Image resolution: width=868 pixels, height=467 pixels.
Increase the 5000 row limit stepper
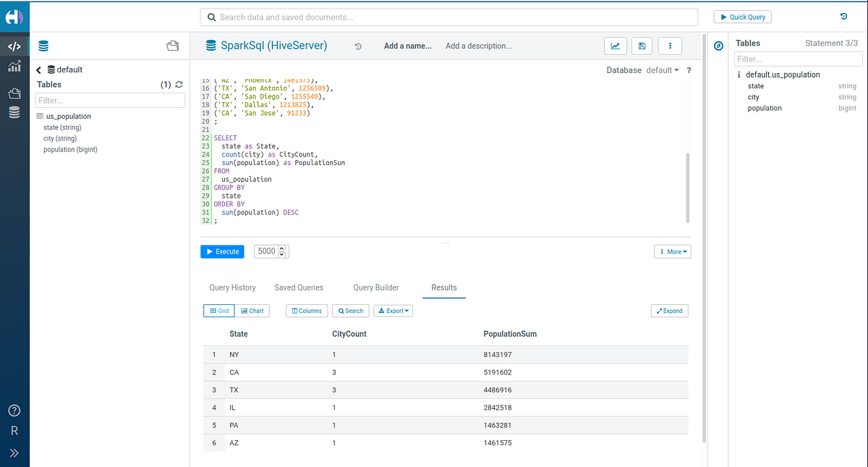pos(281,248)
